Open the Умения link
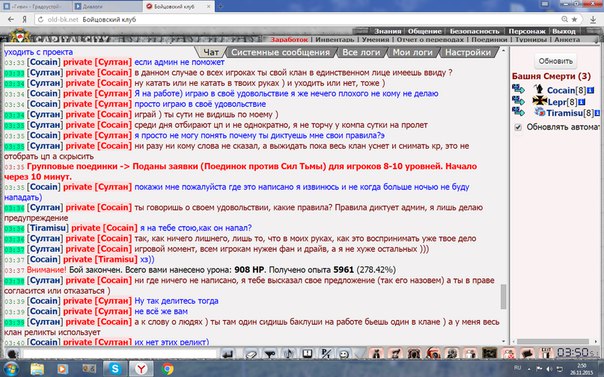Viewport: 604px width, 377px height. (x=375, y=39)
